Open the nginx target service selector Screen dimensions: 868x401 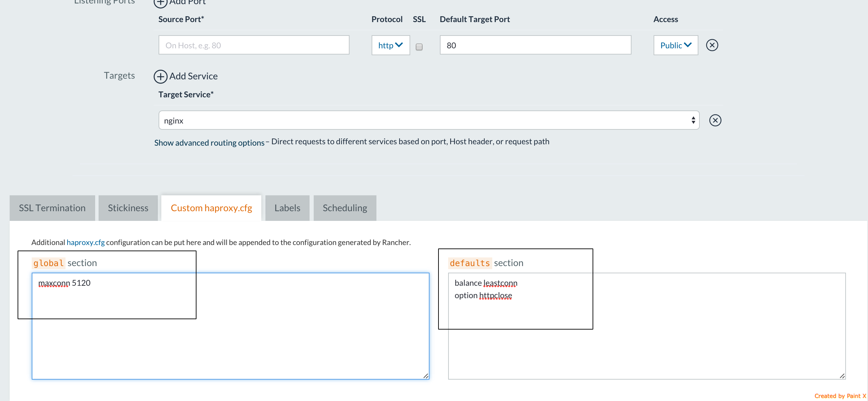click(428, 120)
